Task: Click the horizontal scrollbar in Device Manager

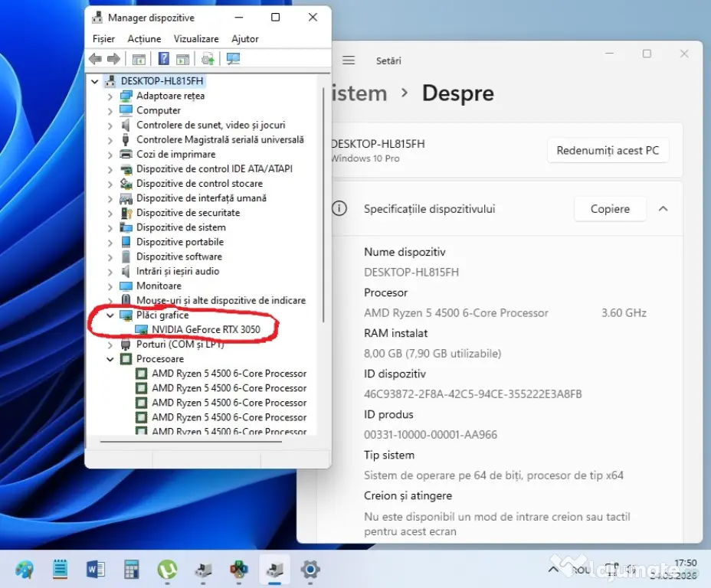Action: coord(191,441)
